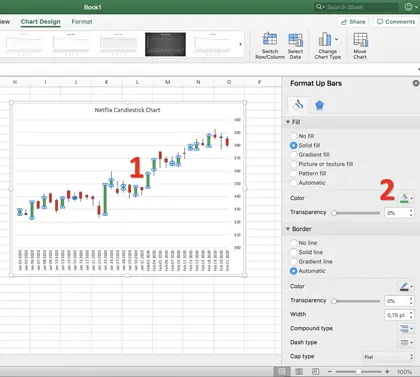
Task: Open the Border Color pen dropdown
Action: pyautogui.click(x=406, y=286)
